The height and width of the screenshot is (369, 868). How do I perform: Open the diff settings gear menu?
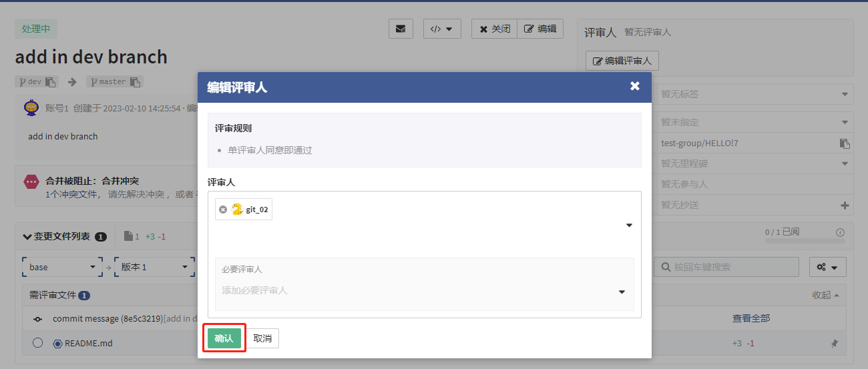click(x=827, y=267)
